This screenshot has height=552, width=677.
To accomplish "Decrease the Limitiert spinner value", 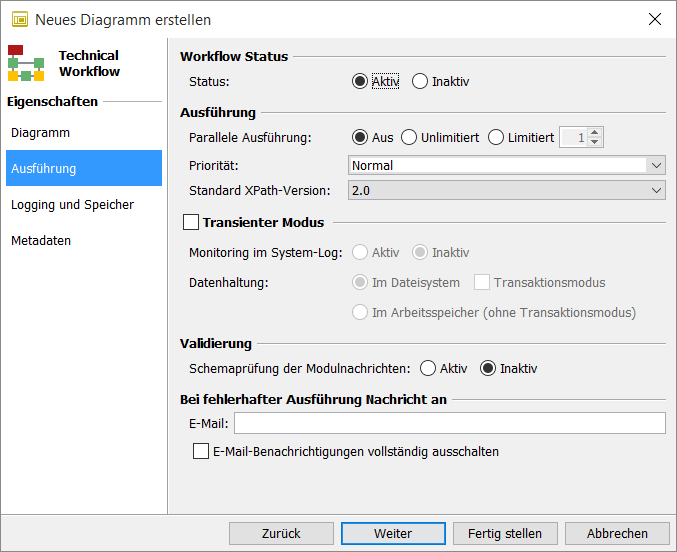I will [594, 142].
